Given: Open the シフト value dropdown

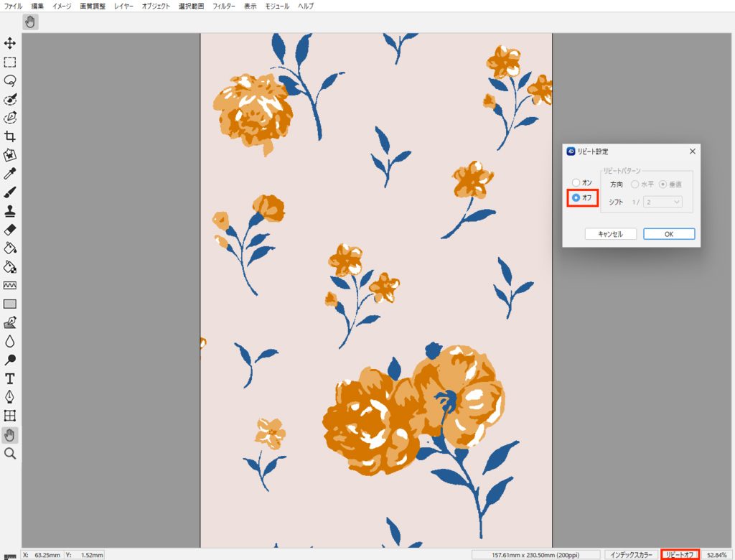Looking at the screenshot, I should (x=663, y=202).
